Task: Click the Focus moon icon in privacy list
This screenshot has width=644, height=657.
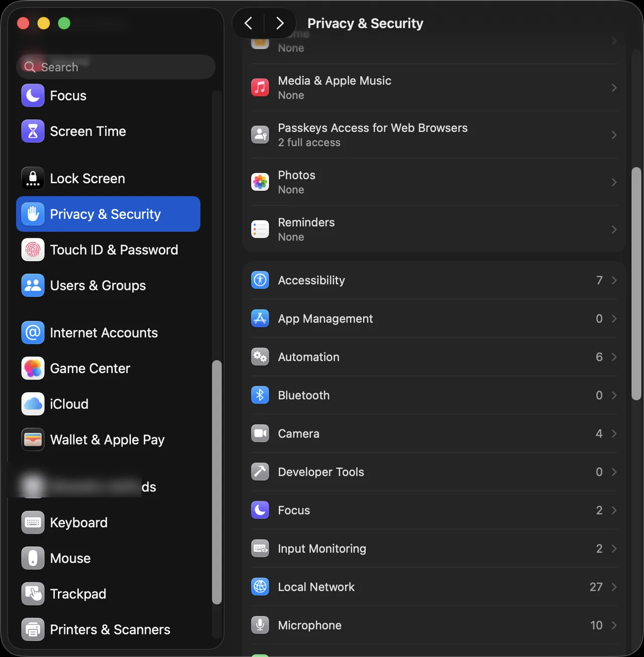Action: 260,510
